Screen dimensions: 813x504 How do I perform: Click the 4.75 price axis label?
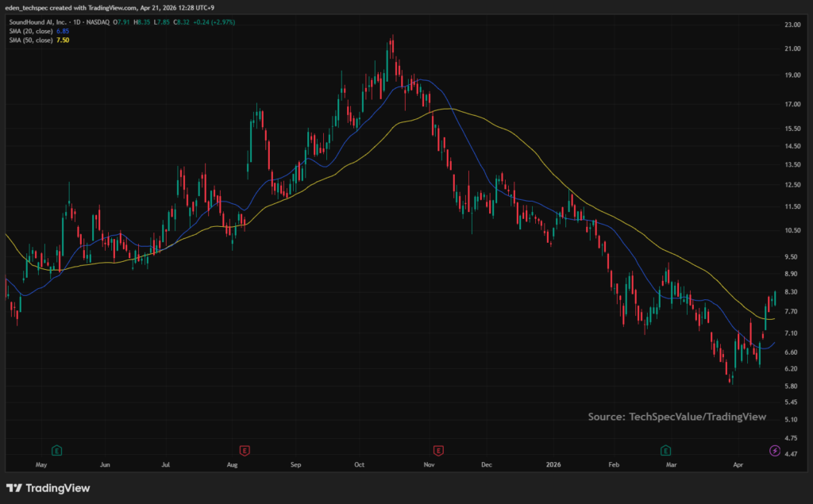(792, 438)
